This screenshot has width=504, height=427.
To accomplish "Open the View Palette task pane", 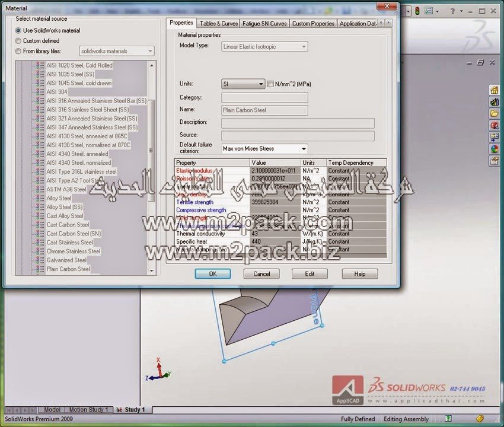I will click(x=494, y=137).
